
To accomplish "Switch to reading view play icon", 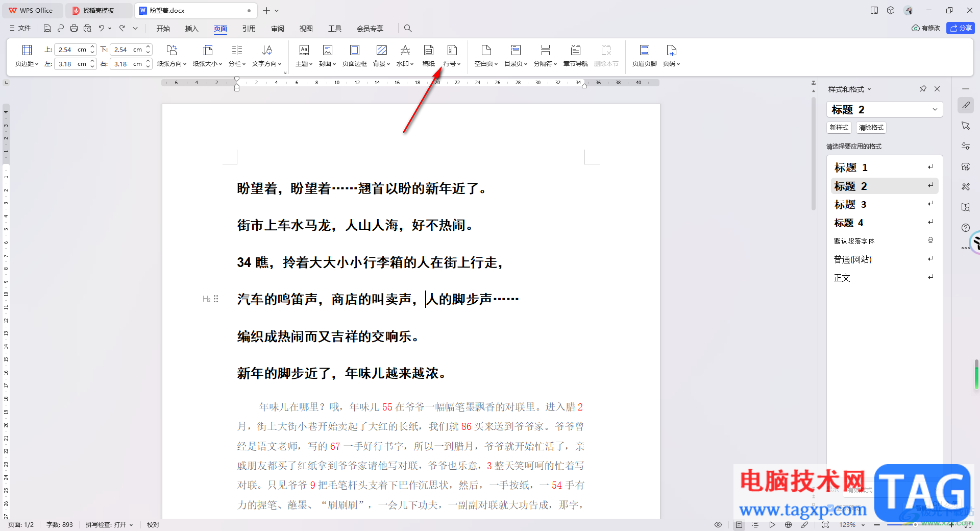I will point(772,524).
